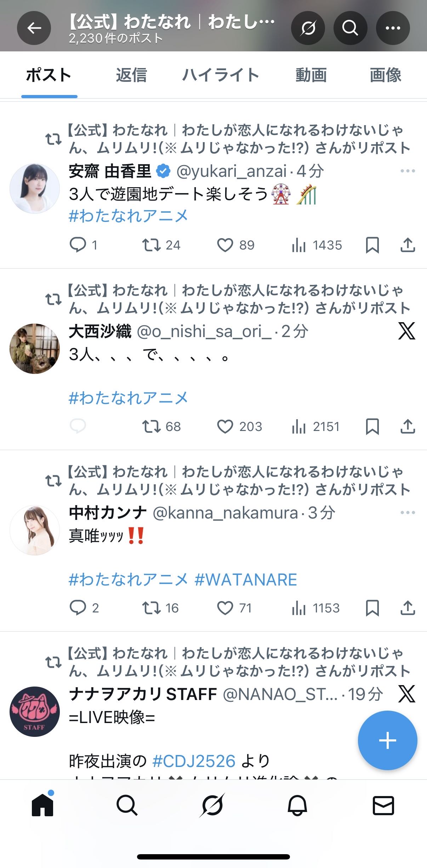Open more options on 安齋由香里's post
The width and height of the screenshot is (427, 868).
click(x=408, y=171)
